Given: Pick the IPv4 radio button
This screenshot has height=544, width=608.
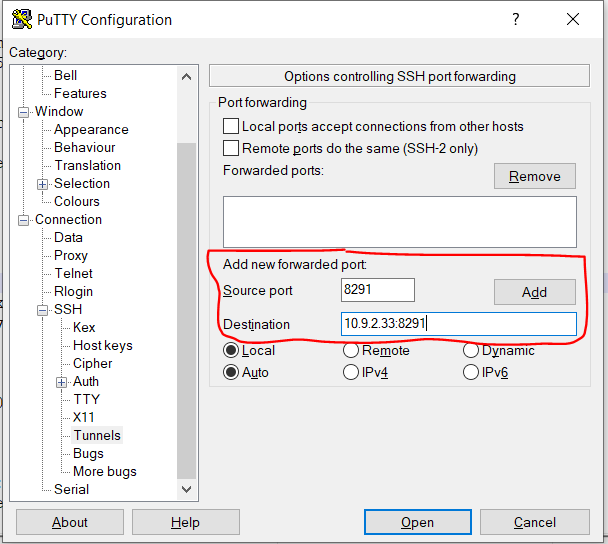Looking at the screenshot, I should (x=351, y=373).
